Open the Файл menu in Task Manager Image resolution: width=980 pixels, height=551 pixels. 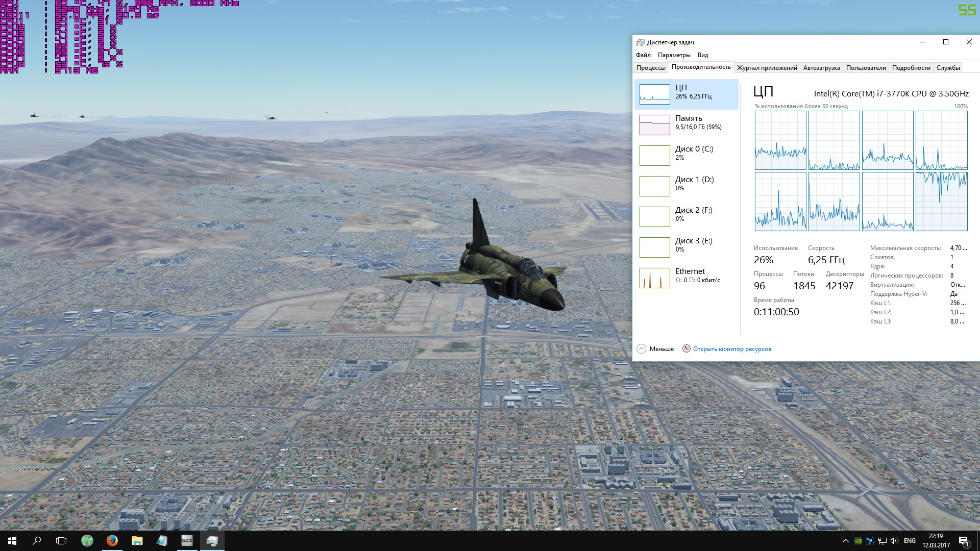tap(643, 55)
